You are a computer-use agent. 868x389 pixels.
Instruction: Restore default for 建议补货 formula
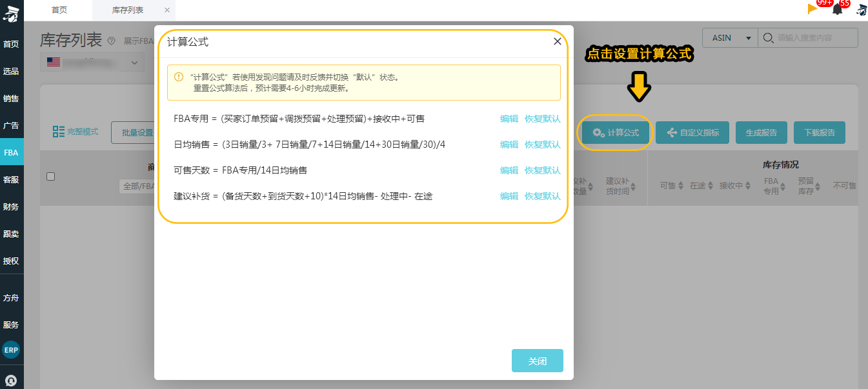(543, 196)
